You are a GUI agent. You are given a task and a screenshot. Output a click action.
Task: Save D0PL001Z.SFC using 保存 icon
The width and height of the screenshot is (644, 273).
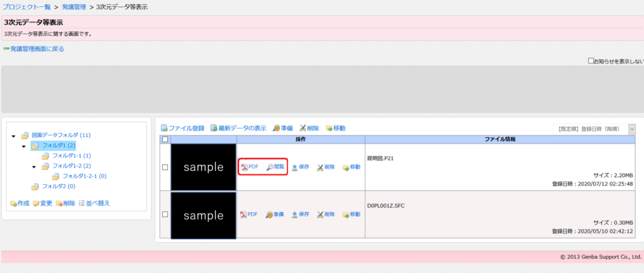tap(300, 214)
